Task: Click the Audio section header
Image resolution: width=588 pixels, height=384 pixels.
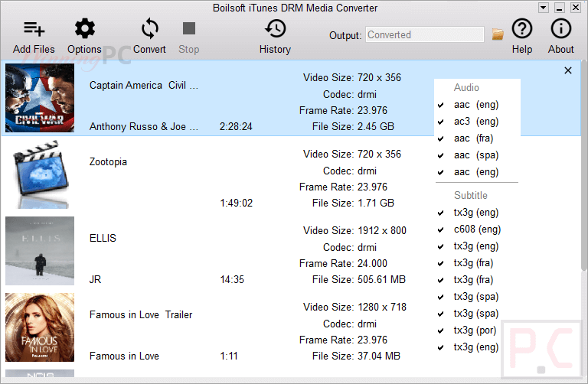Action: 466,88
